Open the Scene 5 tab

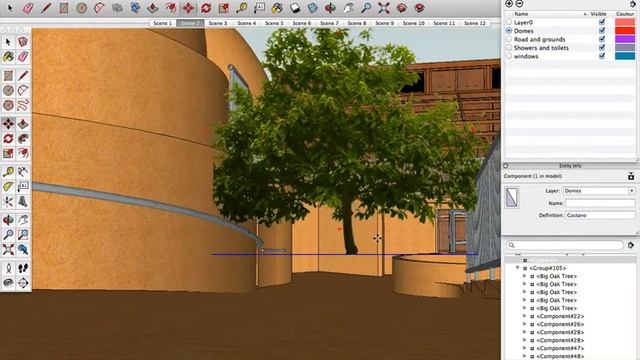(274, 23)
